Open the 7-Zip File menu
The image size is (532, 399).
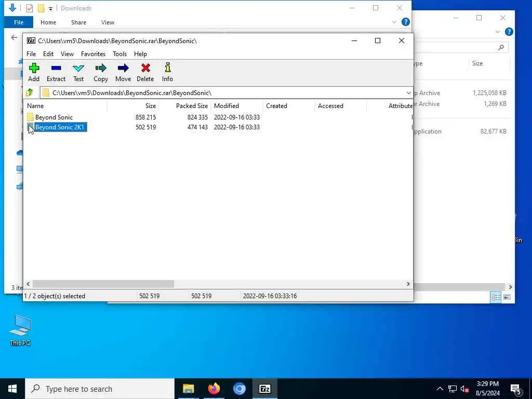(31, 54)
